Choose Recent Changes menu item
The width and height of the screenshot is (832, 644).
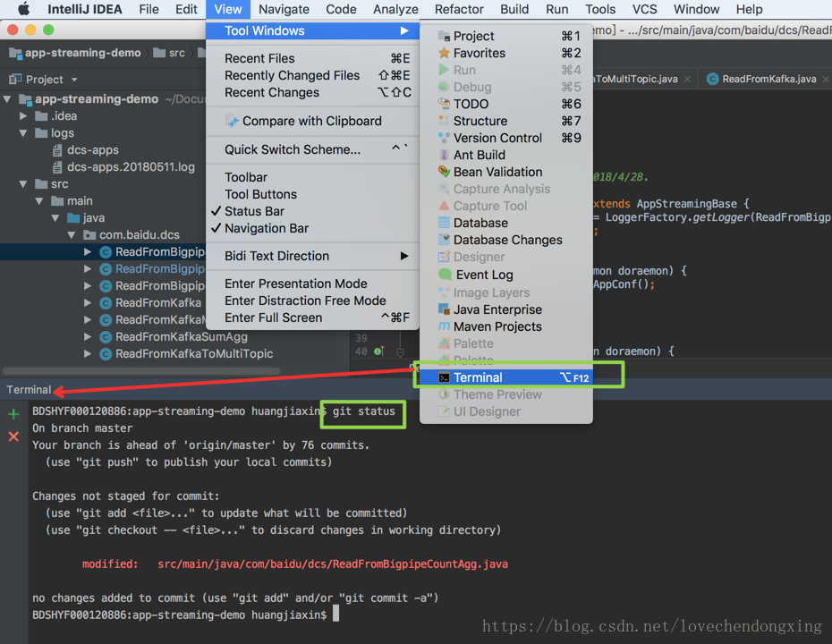[312, 92]
